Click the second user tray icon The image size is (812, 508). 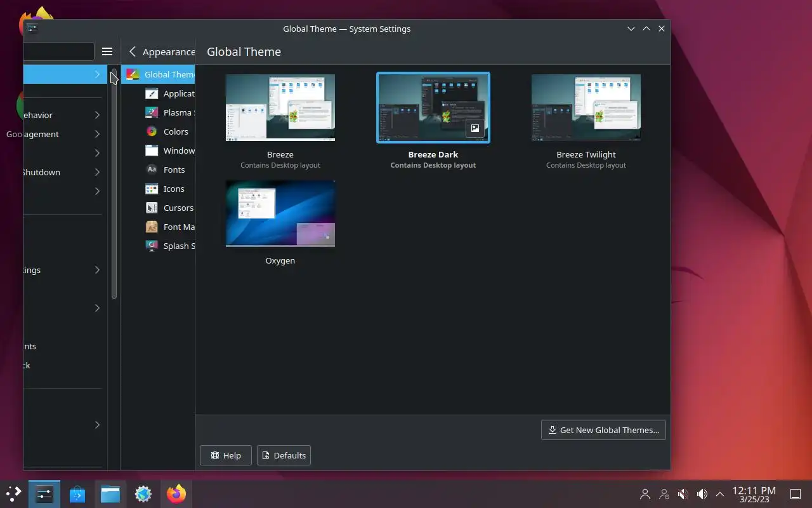coord(664,494)
